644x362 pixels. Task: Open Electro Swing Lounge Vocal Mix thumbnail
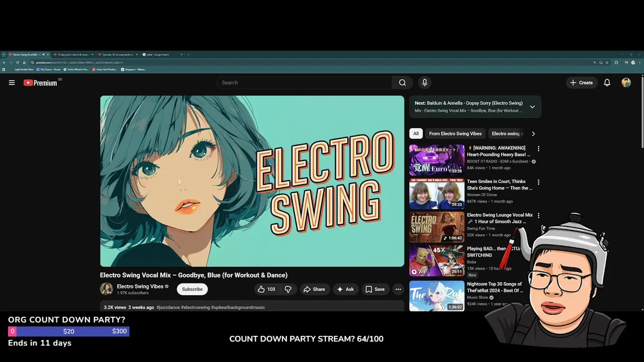(437, 227)
